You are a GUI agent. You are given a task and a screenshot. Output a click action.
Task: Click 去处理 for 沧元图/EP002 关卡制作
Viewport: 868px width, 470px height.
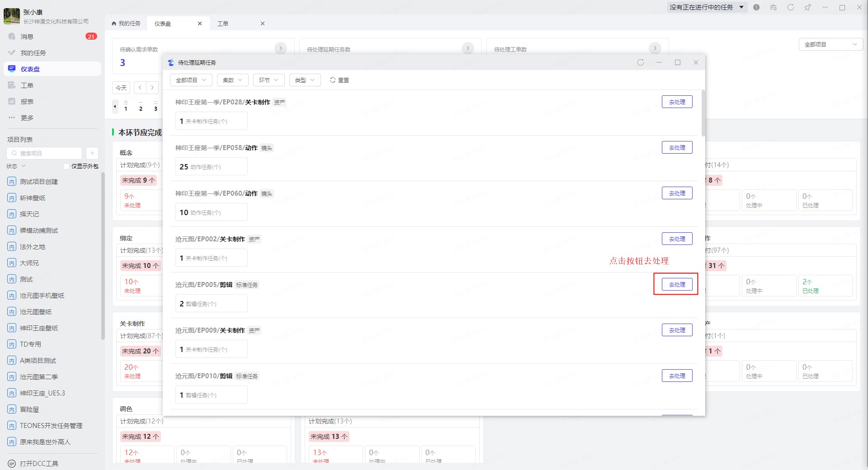(677, 239)
